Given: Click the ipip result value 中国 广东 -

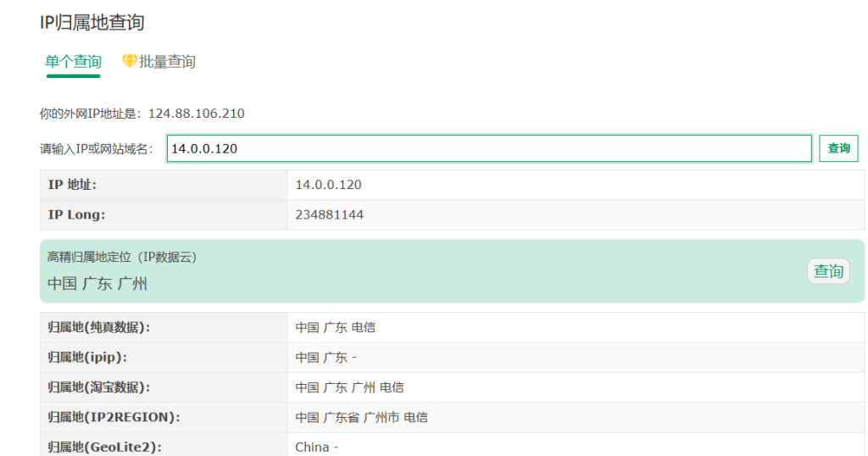Looking at the screenshot, I should tap(325, 358).
